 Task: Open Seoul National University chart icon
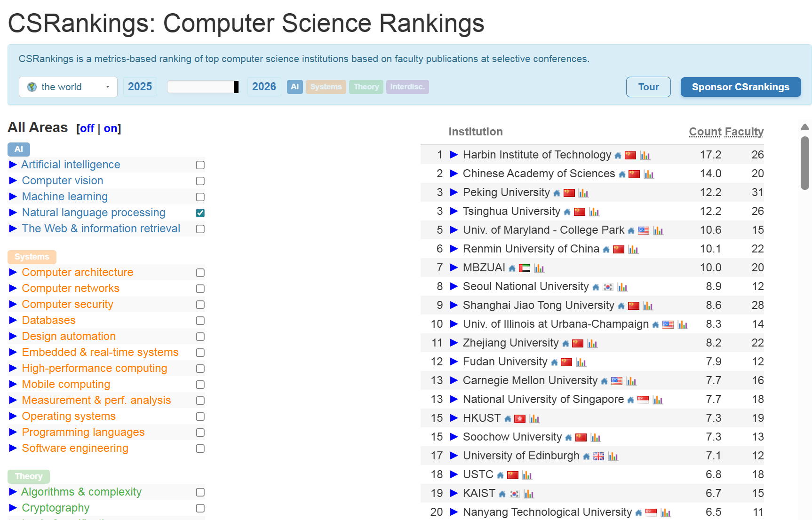coord(622,287)
